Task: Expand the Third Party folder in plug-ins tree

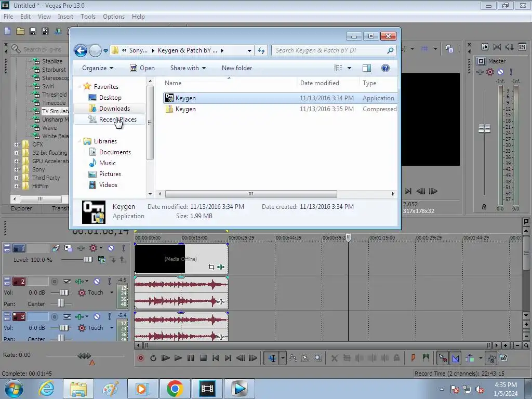Action: (16, 178)
